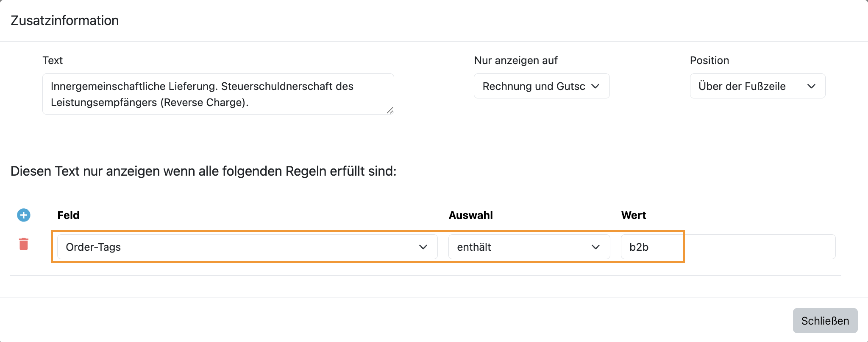The height and width of the screenshot is (342, 868).
Task: Focus the Wert input containing b2b
Action: point(728,247)
